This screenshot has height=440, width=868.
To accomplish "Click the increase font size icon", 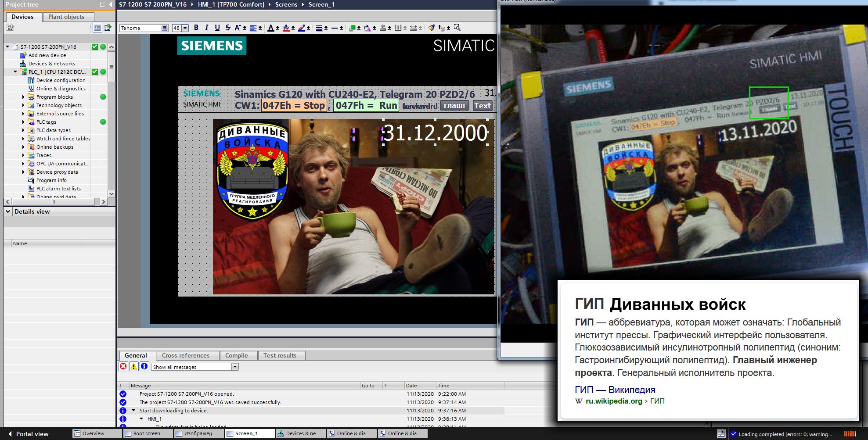I will pos(238,28).
